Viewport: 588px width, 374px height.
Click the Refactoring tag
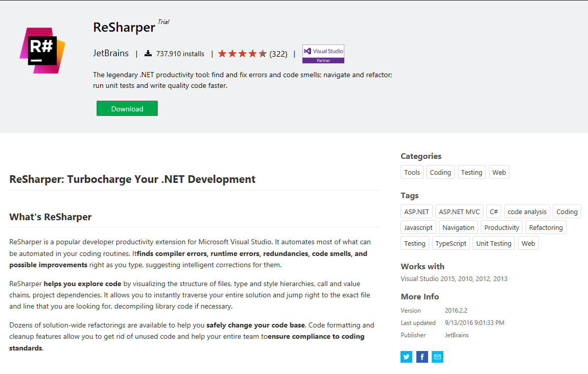pyautogui.click(x=546, y=227)
